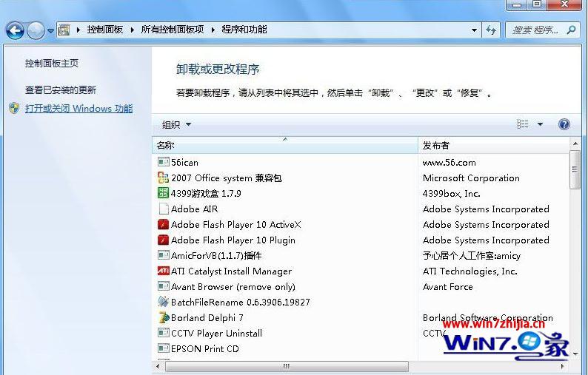Click the vertical scrollbar up arrow
Viewport: 588px width, 375px height.
coord(575,143)
